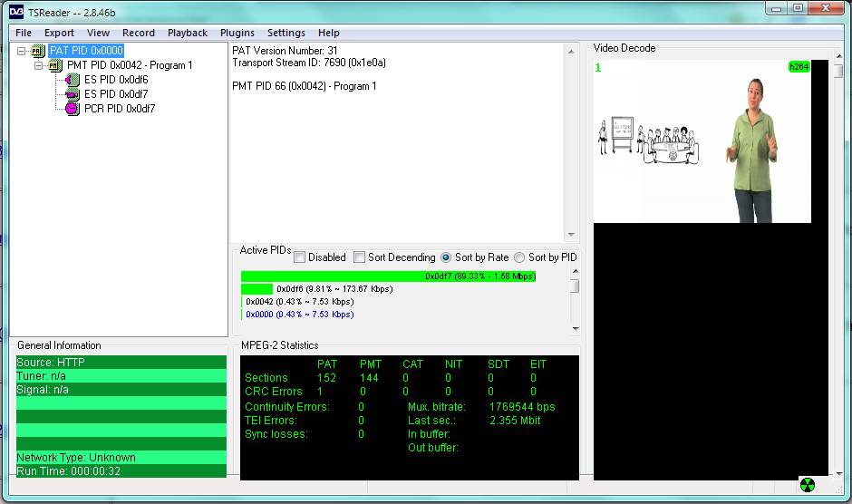The width and height of the screenshot is (852, 504).
Task: Click the DVB application icon in title bar
Action: click(x=15, y=10)
